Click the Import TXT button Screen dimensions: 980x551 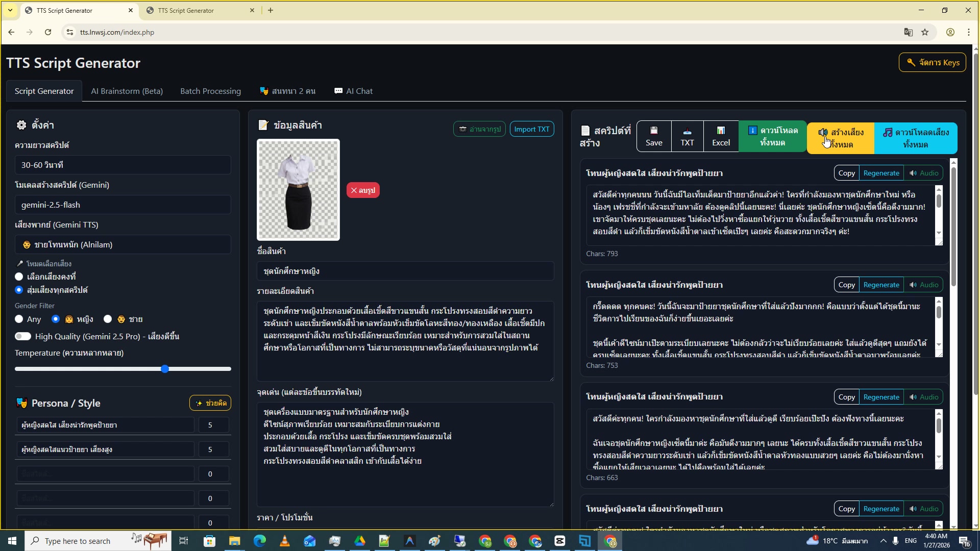click(531, 129)
